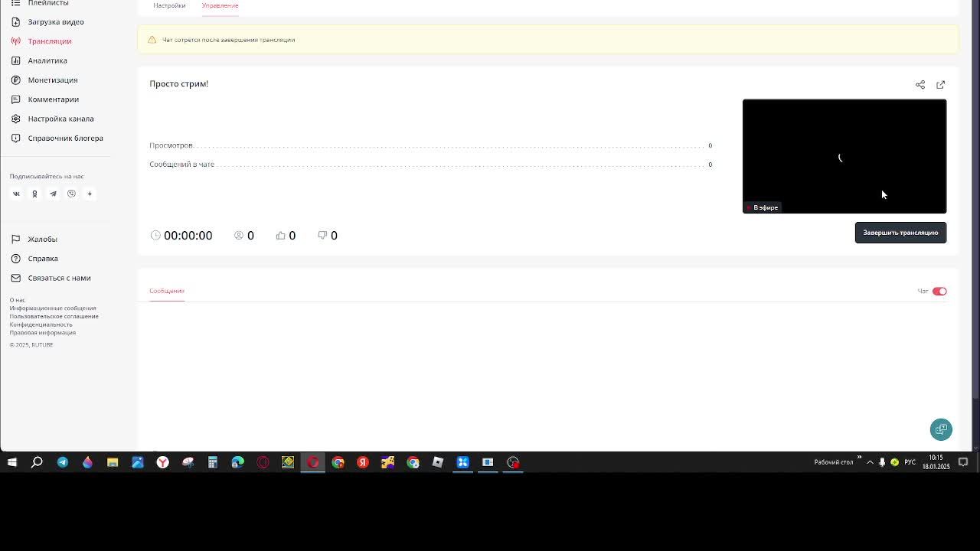Open Правовая информация link

(x=42, y=333)
